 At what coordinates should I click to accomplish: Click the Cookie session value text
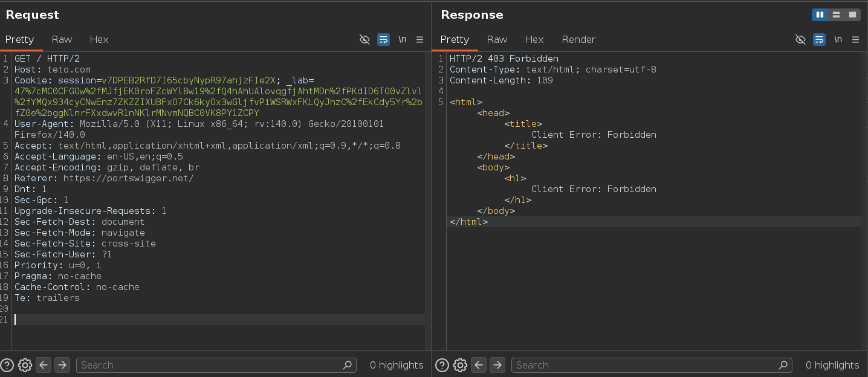[189, 80]
